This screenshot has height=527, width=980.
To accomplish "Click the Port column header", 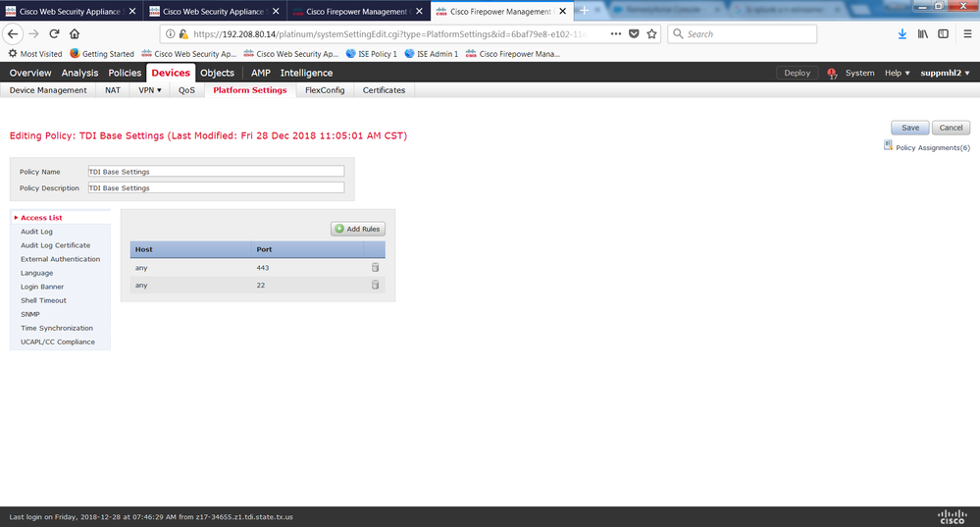I will (x=307, y=249).
